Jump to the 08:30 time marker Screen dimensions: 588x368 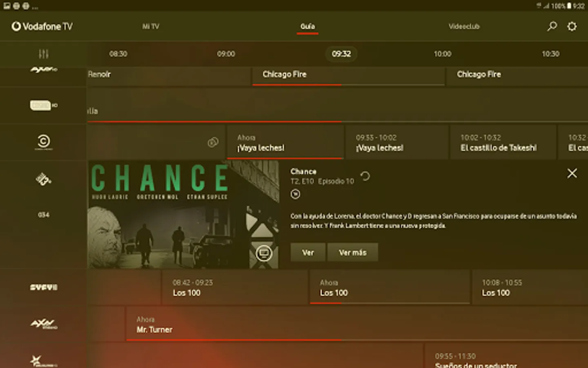118,54
